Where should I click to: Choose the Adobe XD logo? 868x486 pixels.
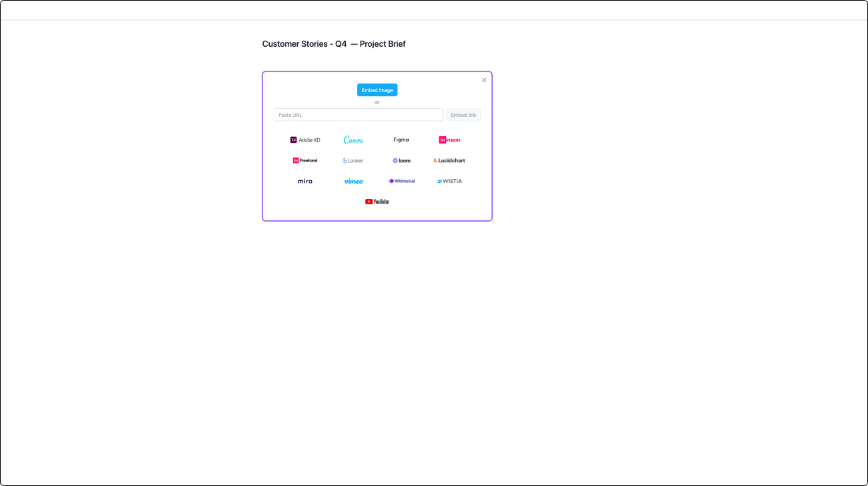point(305,140)
